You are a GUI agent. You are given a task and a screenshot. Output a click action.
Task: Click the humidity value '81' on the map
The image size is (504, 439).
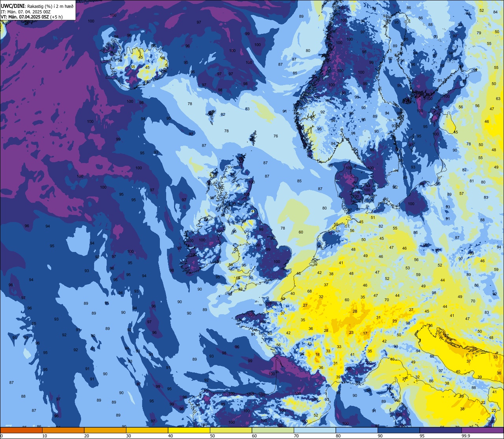pyautogui.click(x=472, y=181)
